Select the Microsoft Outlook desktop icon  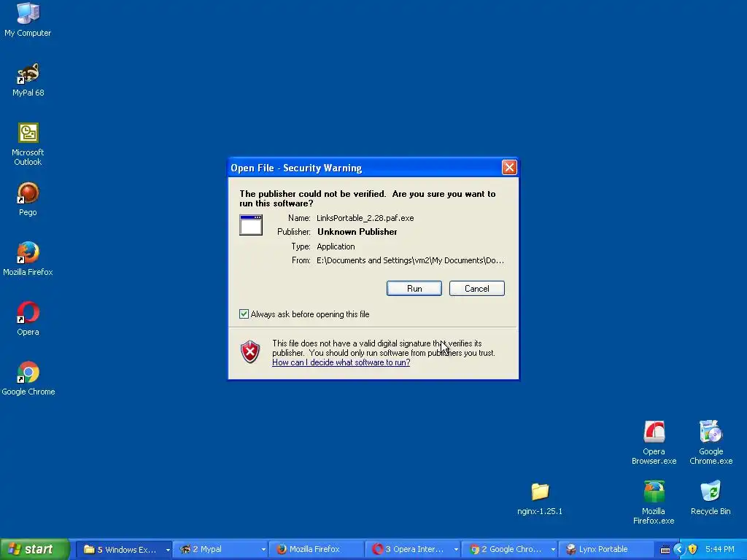pyautogui.click(x=28, y=144)
